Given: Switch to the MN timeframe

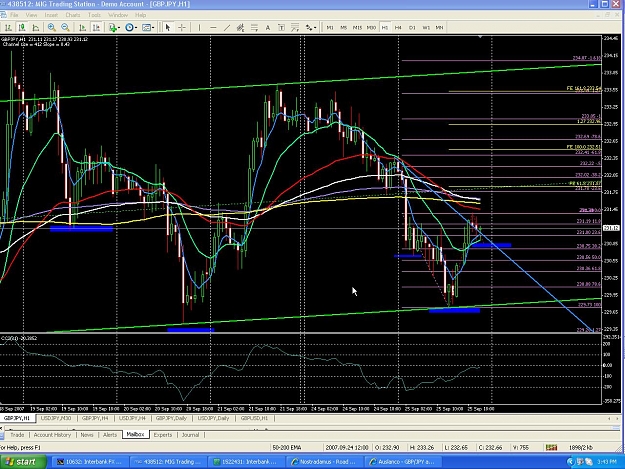Looking at the screenshot, I should [440, 27].
